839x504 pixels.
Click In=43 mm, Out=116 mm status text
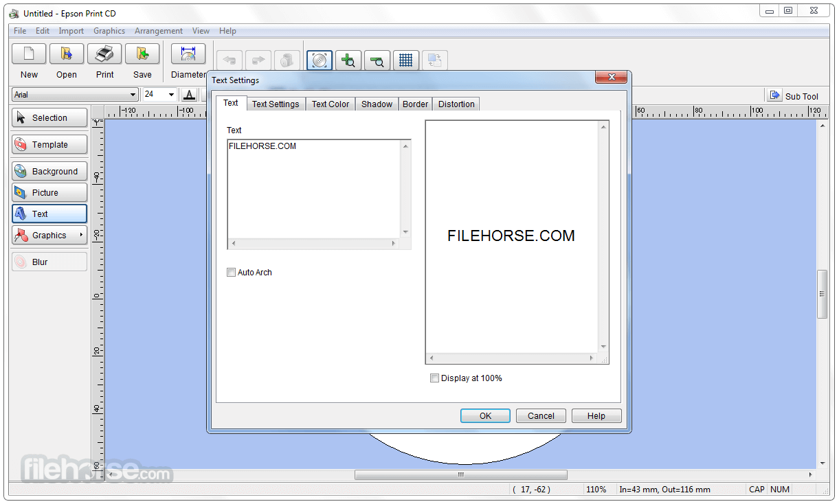tap(664, 490)
